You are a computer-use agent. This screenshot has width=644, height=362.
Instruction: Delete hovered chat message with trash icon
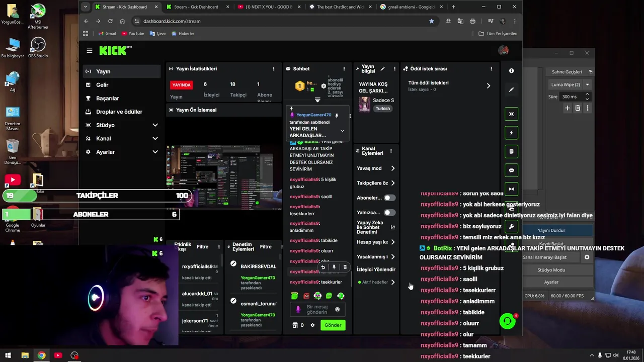[x=345, y=267]
